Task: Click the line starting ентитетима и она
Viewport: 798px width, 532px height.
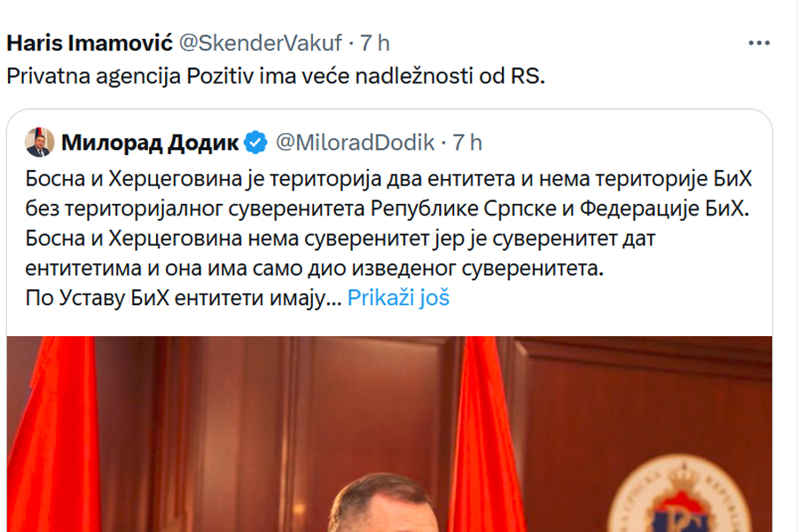Action: (x=315, y=269)
